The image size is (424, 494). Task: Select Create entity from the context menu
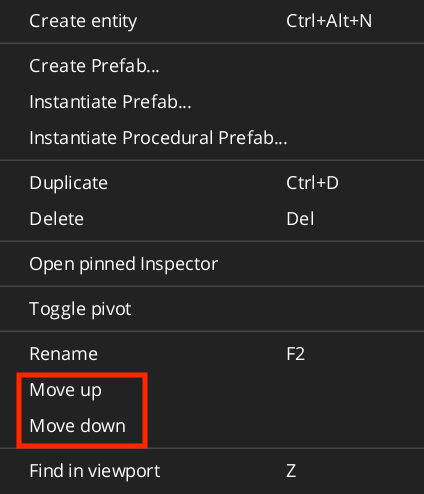(212, 21)
